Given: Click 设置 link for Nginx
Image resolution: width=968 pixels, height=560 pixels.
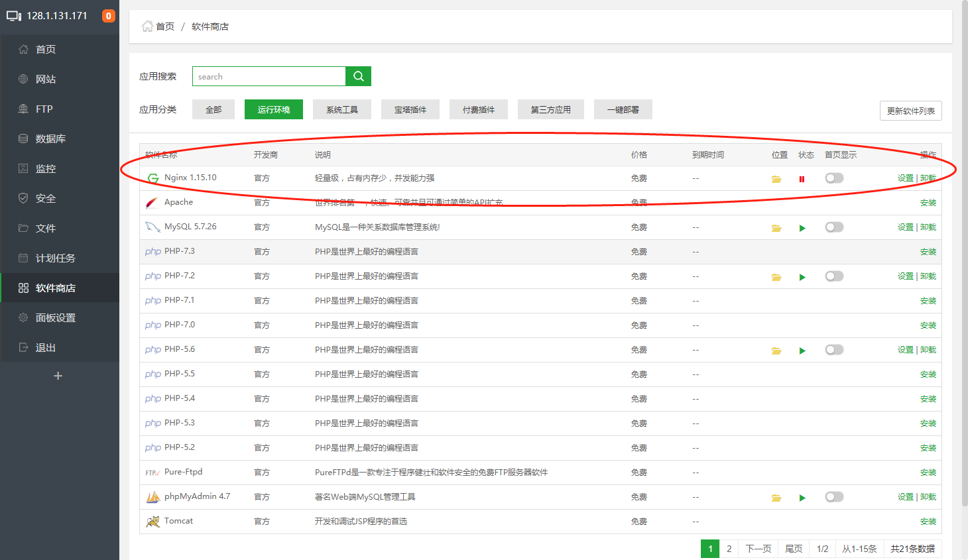Looking at the screenshot, I should click(x=906, y=178).
